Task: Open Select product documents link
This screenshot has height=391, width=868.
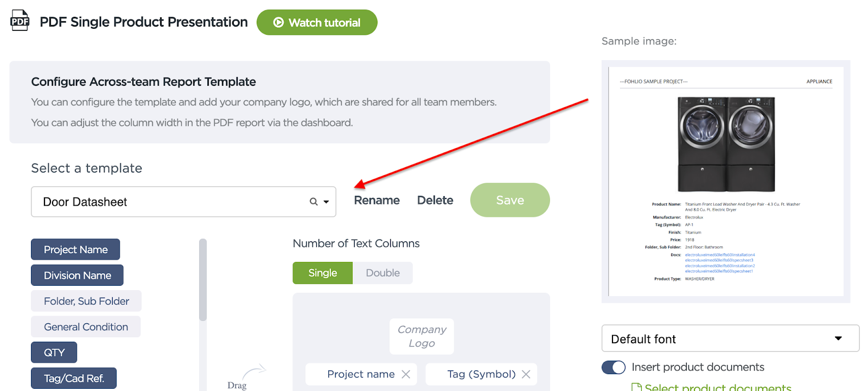Action: (x=718, y=387)
